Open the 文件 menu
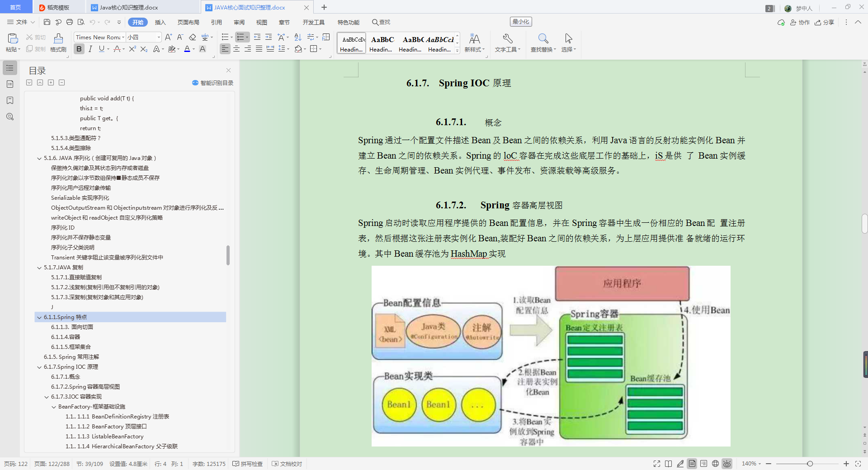This screenshot has width=868, height=470. point(21,22)
